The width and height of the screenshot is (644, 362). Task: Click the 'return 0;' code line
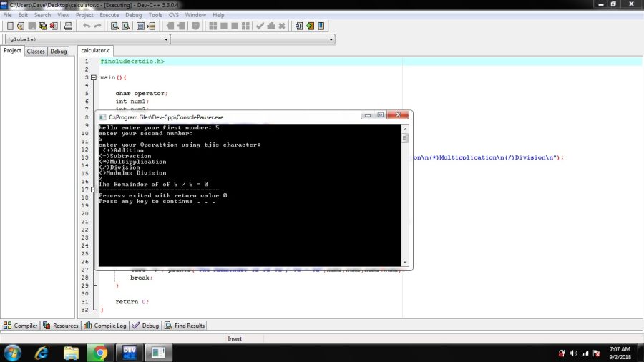132,301
